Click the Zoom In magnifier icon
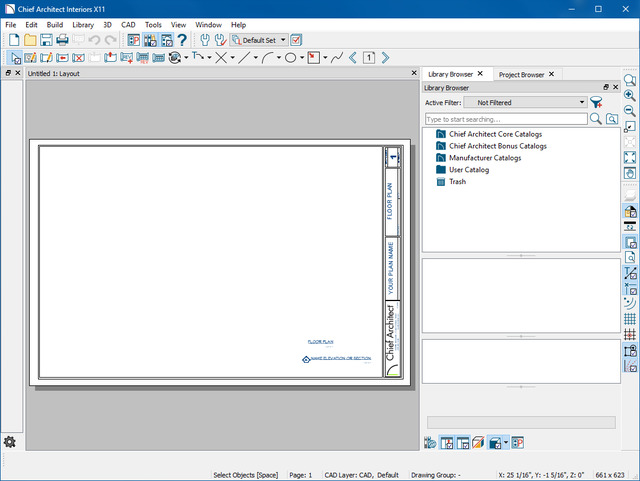The image size is (640, 481). (x=630, y=96)
